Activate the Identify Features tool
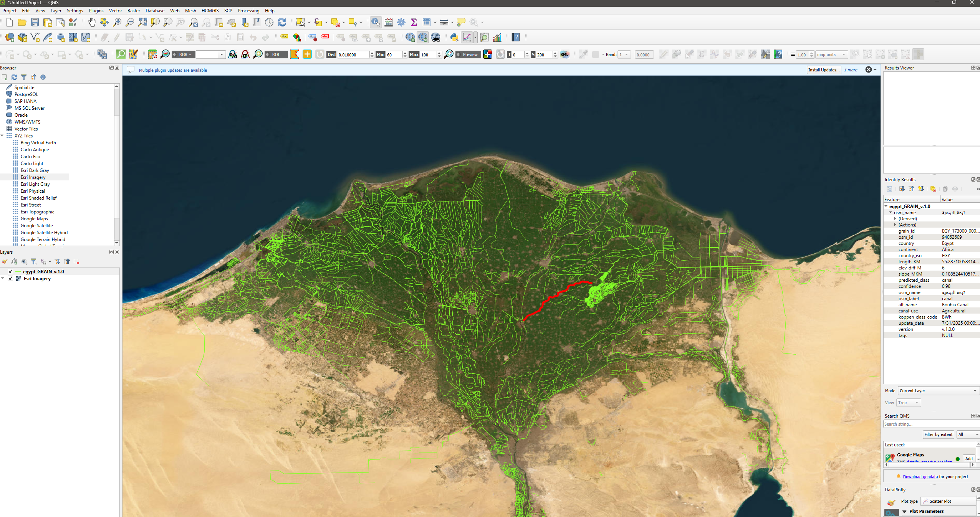 coord(376,22)
